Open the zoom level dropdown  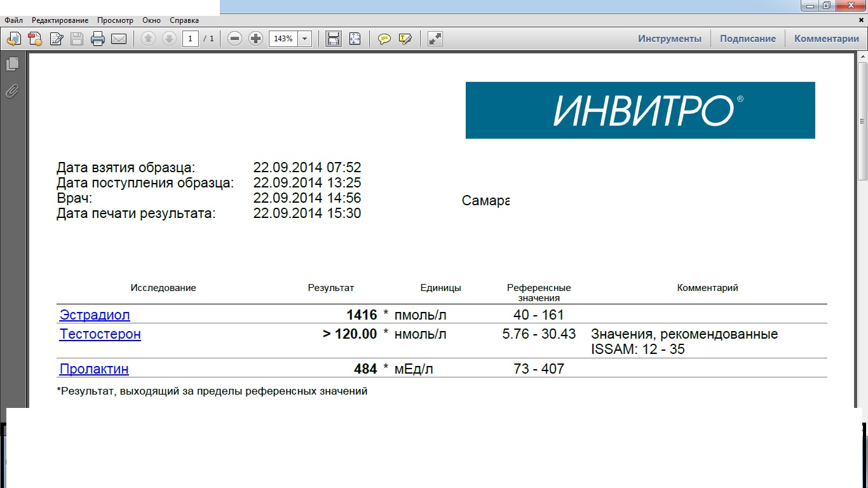point(305,39)
